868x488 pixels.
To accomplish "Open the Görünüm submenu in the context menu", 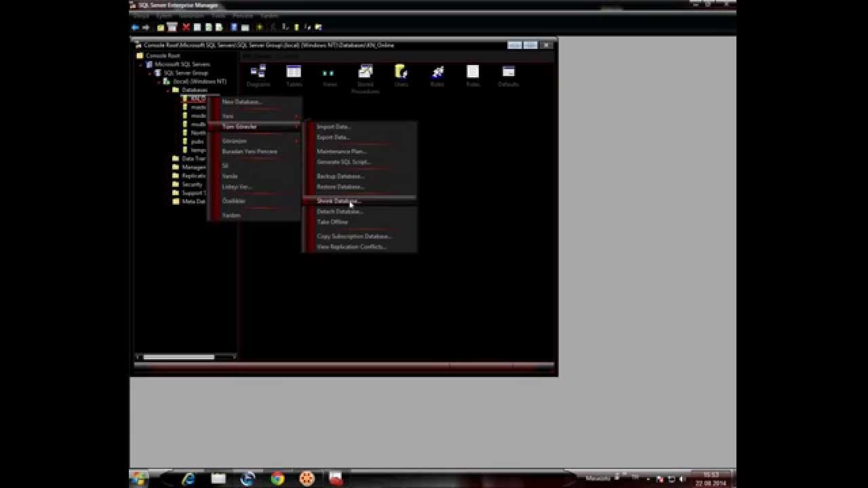I will click(255, 141).
